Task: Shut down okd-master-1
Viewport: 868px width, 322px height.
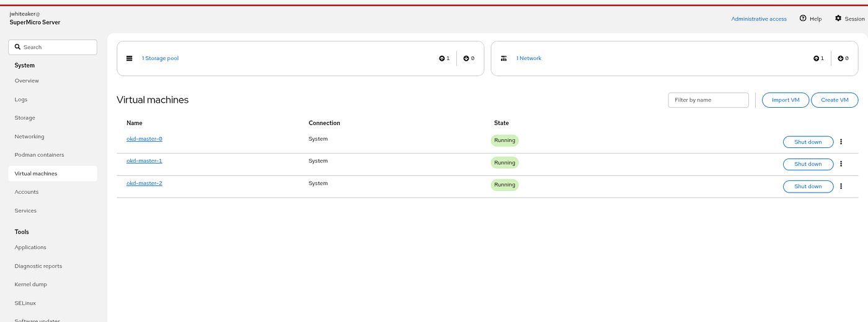Action: click(808, 164)
